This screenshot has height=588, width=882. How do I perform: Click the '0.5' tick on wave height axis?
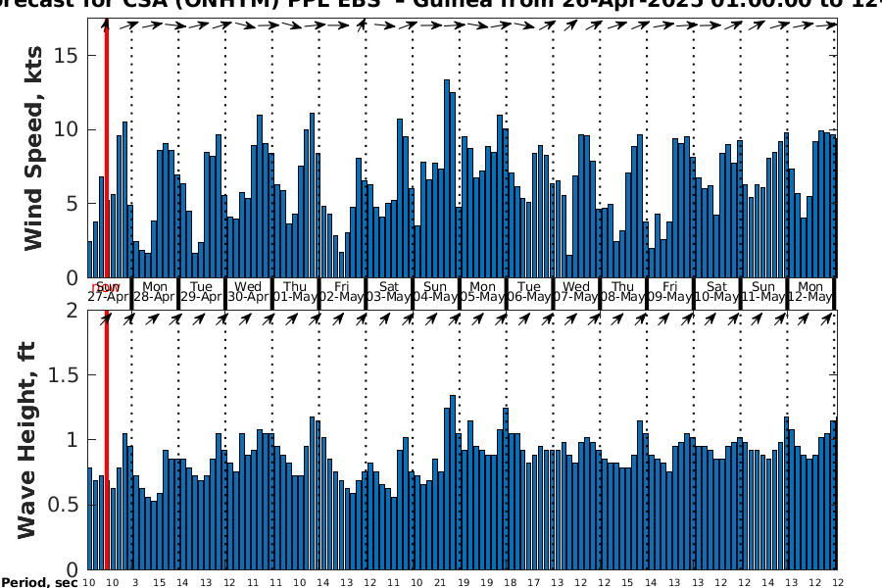coord(63,505)
